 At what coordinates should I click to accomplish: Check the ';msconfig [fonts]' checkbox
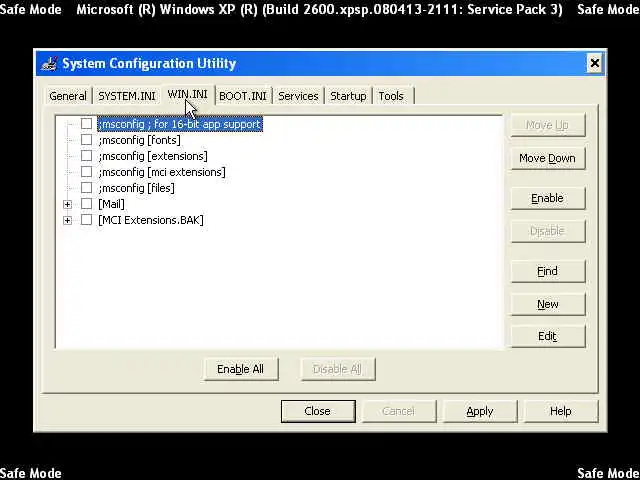(x=86, y=140)
